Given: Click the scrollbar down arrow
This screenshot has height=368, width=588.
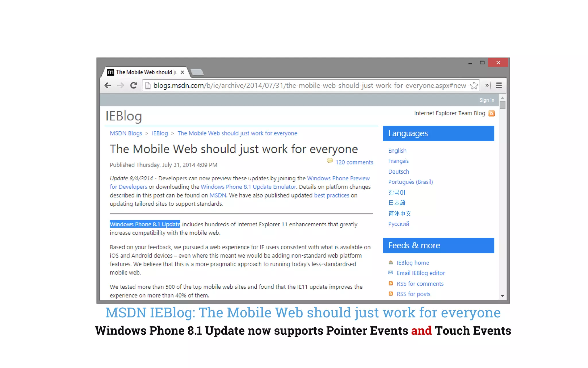Looking at the screenshot, I should pyautogui.click(x=502, y=296).
